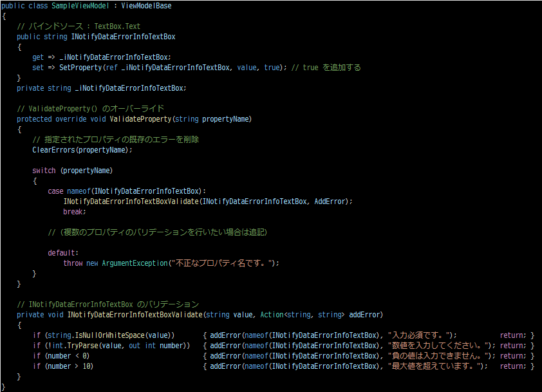Click the 'case' keyword
The image size is (542, 392).
(x=55, y=191)
